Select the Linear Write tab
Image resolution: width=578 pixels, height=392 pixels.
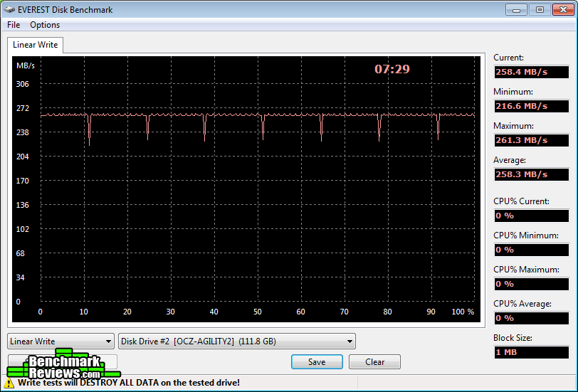[x=36, y=45]
